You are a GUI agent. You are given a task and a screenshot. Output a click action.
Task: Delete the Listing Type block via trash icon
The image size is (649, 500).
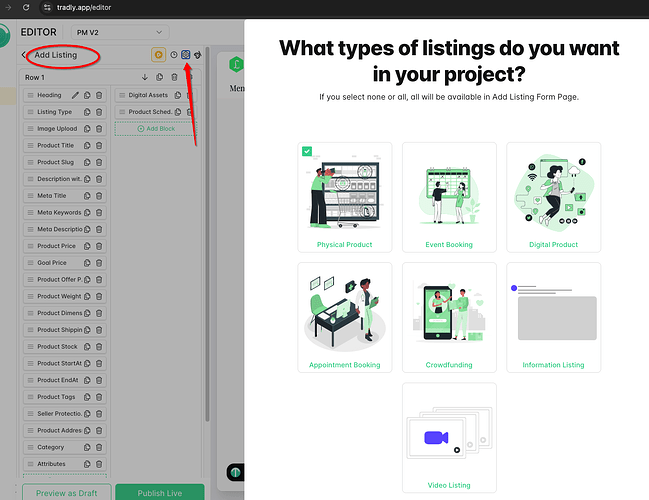tap(99, 112)
